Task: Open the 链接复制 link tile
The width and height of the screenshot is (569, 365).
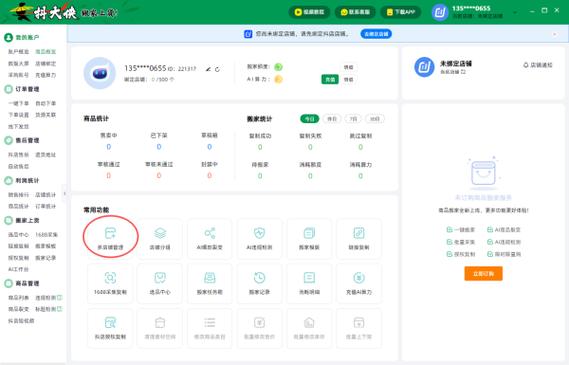Action: pyautogui.click(x=359, y=239)
